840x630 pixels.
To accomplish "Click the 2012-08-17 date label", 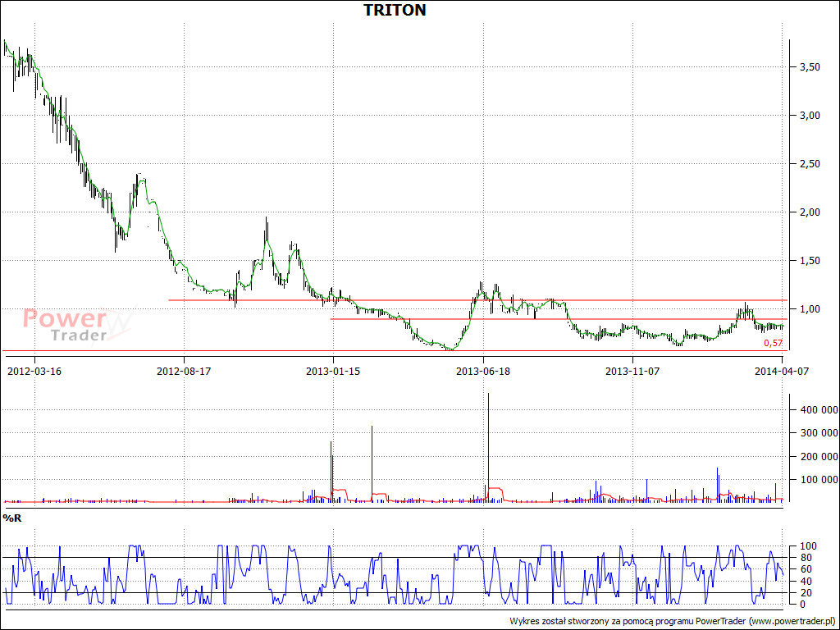I will (x=184, y=372).
